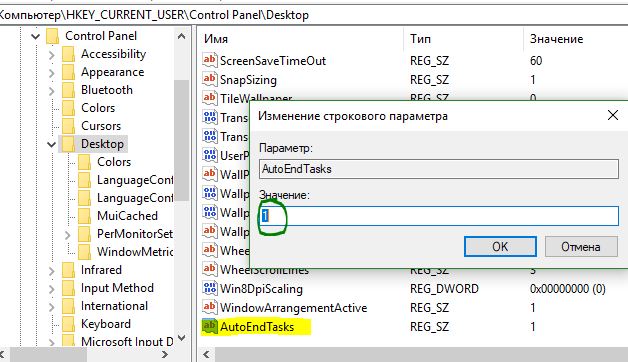This screenshot has height=362, width=628.
Task: Select the WindowMetrics key in tree
Action: click(135, 252)
